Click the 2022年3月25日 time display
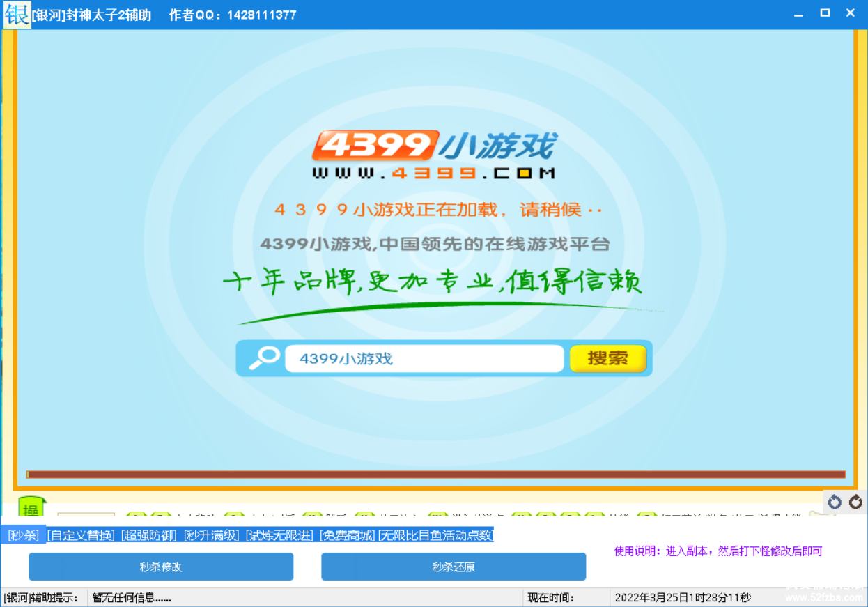The image size is (868, 607). [683, 597]
